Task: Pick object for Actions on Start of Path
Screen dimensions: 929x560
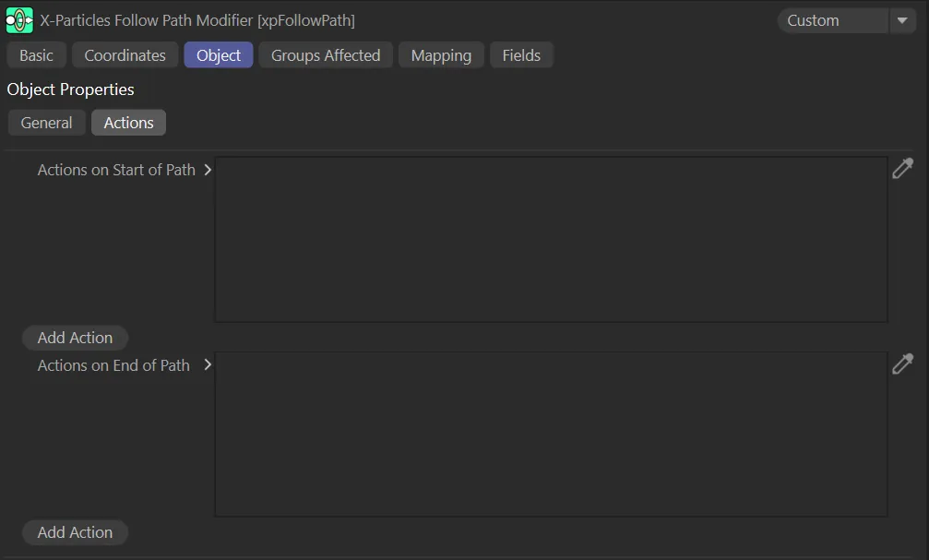Action: (x=902, y=169)
